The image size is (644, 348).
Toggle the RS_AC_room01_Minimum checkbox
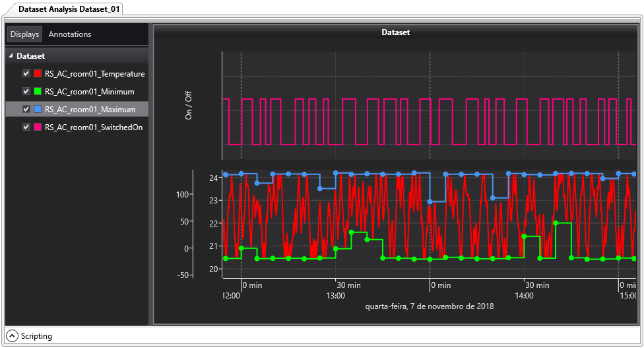coord(26,92)
